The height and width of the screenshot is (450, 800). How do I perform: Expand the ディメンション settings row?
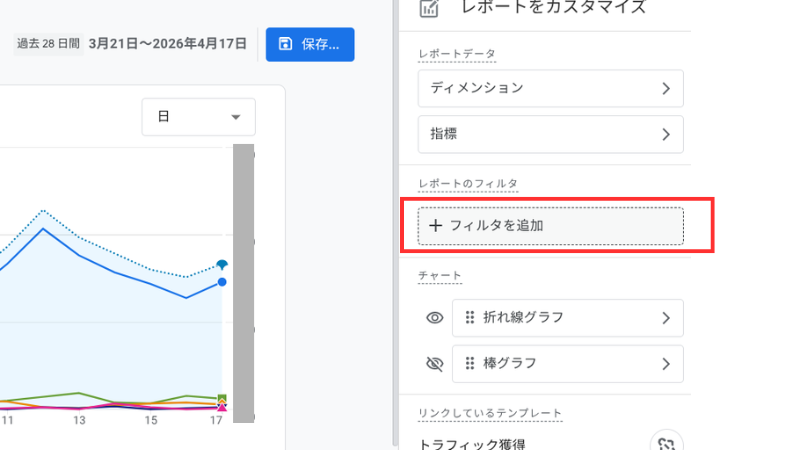coord(550,88)
